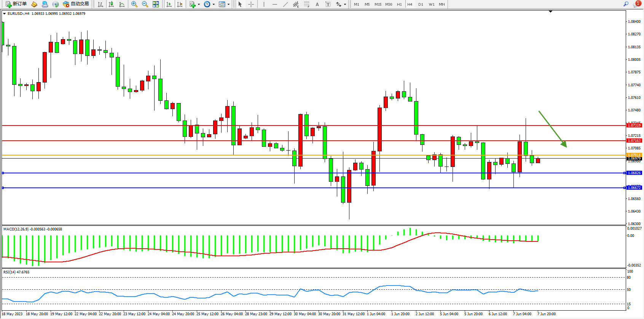Select the Fibonacci retracement tool
This screenshot has height=319, width=644.
pos(307,4)
